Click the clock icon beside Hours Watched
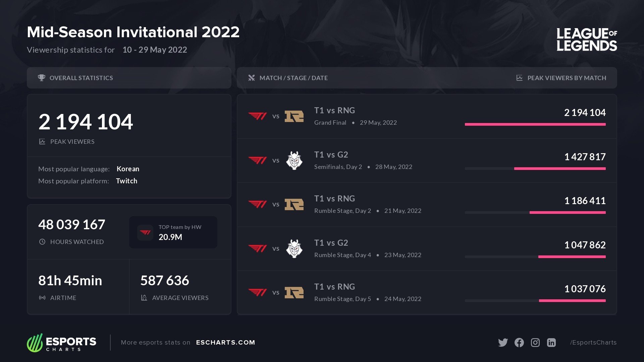 (x=42, y=242)
